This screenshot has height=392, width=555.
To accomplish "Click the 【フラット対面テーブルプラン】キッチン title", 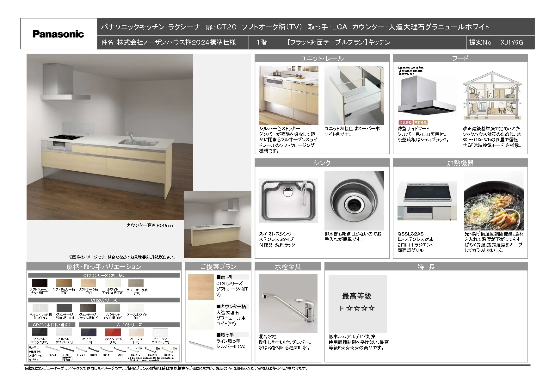I will pyautogui.click(x=338, y=42).
